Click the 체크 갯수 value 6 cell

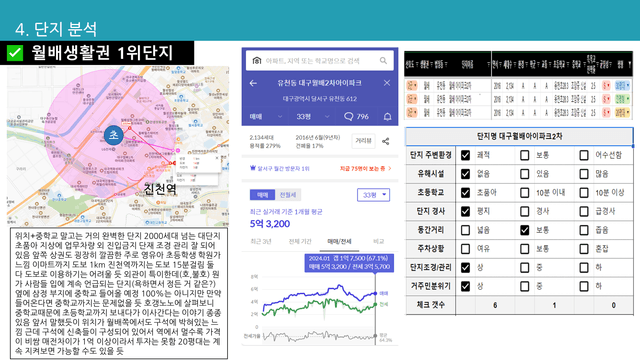[x=495, y=305]
